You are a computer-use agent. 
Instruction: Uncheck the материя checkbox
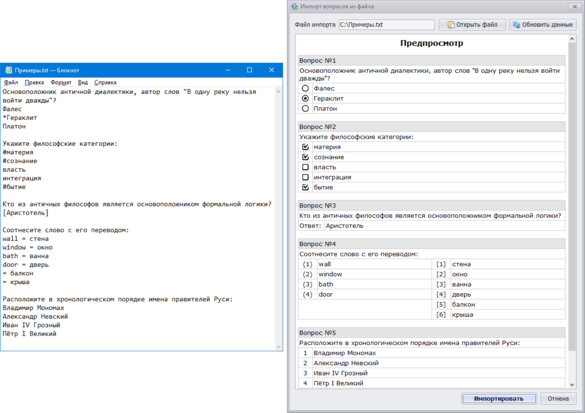coord(305,147)
